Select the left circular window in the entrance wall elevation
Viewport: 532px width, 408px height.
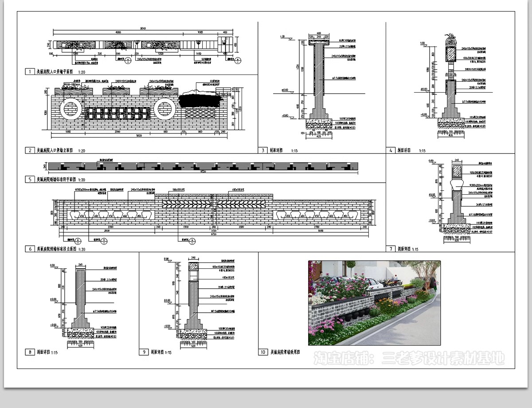click(71, 110)
